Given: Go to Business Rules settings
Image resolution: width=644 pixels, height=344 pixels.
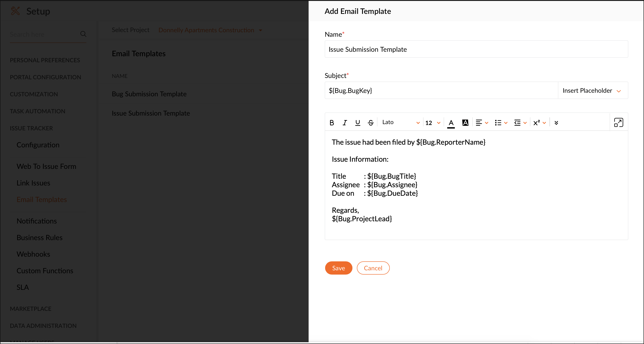Looking at the screenshot, I should [40, 237].
